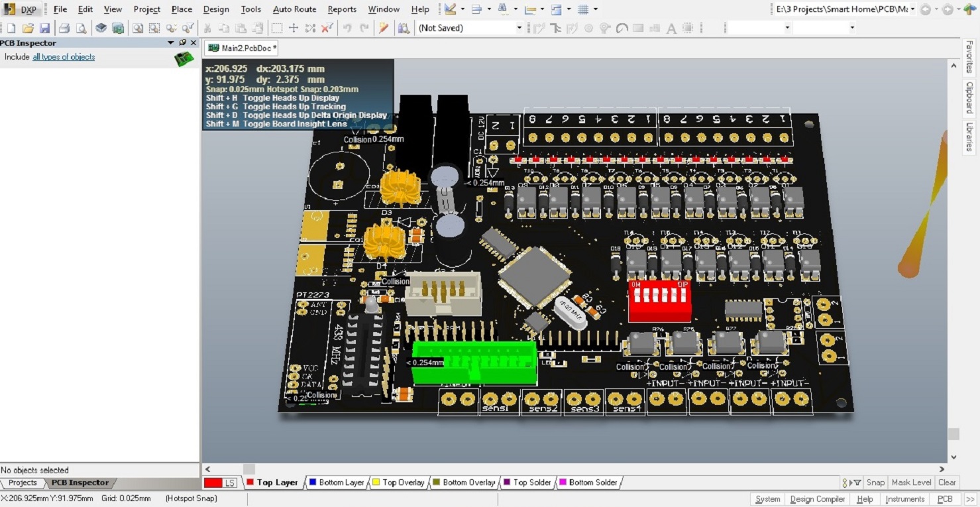Image resolution: width=980 pixels, height=507 pixels.
Task: Open the Instruments panel button
Action: tap(905, 499)
